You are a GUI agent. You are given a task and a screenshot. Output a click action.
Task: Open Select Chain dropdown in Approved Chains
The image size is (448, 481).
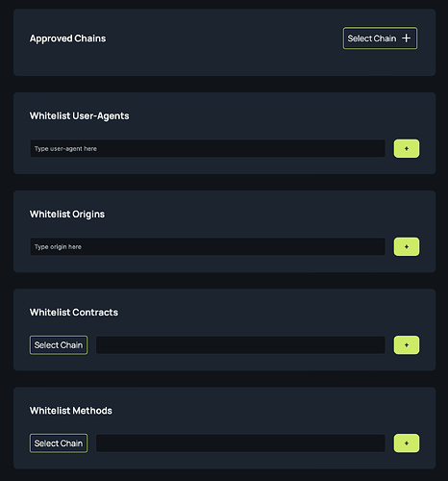coord(380,38)
